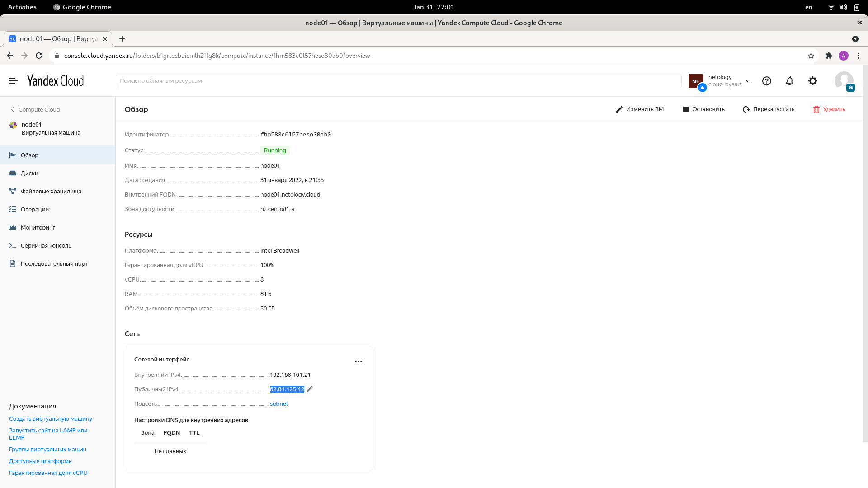Click the help question mark icon
This screenshot has width=868, height=488.
tap(767, 81)
